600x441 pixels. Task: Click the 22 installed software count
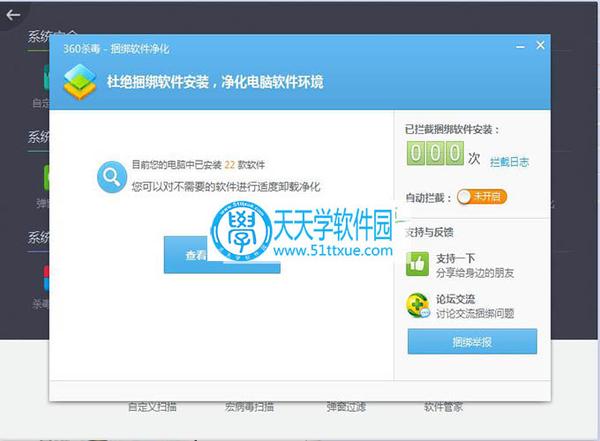tap(230, 165)
